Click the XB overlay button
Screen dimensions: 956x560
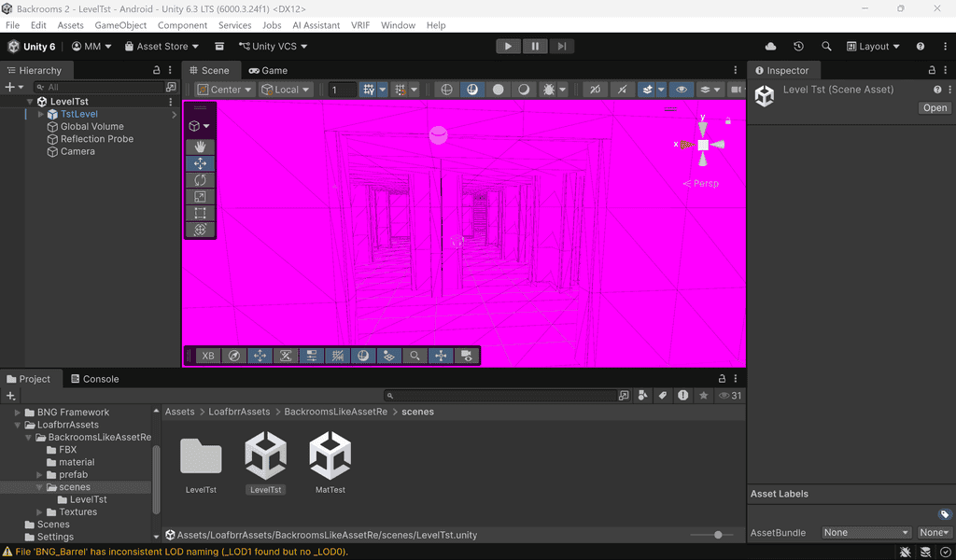click(208, 356)
